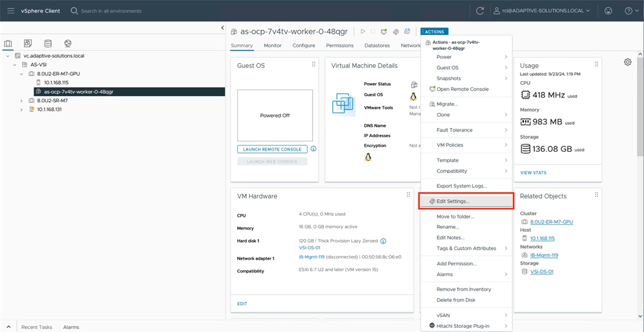
Task: Click the Powered Off console thumbnail
Action: [275, 115]
